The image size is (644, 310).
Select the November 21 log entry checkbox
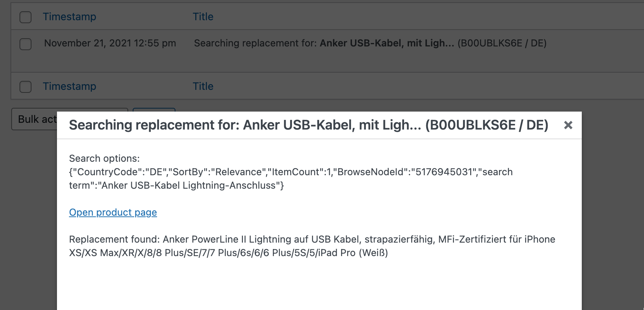pyautogui.click(x=25, y=44)
